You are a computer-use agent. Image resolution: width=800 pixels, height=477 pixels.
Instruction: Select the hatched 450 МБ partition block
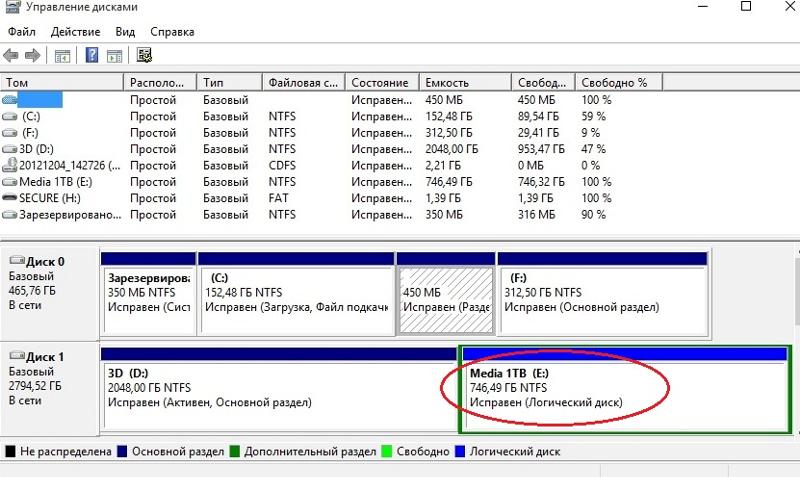point(446,293)
